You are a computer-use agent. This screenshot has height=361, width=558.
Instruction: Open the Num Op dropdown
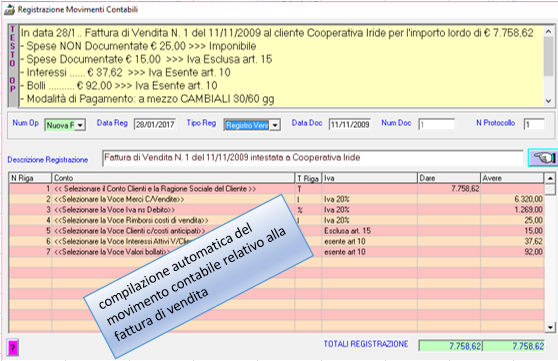coord(80,125)
